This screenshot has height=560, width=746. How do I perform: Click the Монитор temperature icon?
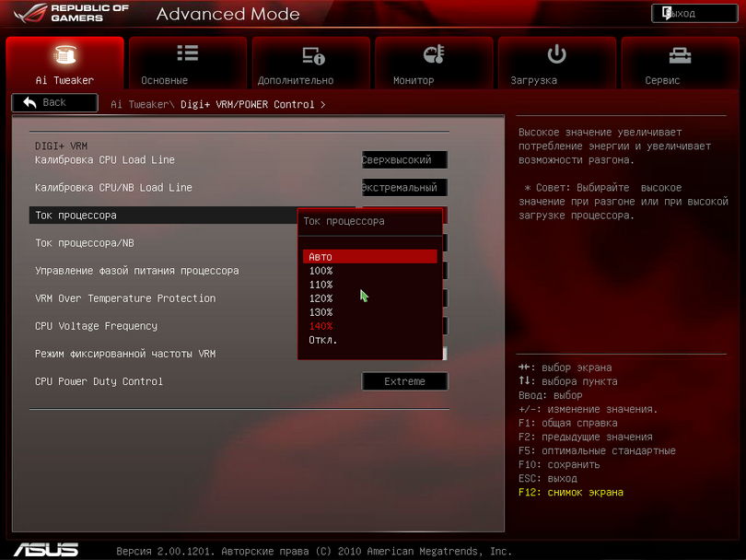tap(434, 55)
